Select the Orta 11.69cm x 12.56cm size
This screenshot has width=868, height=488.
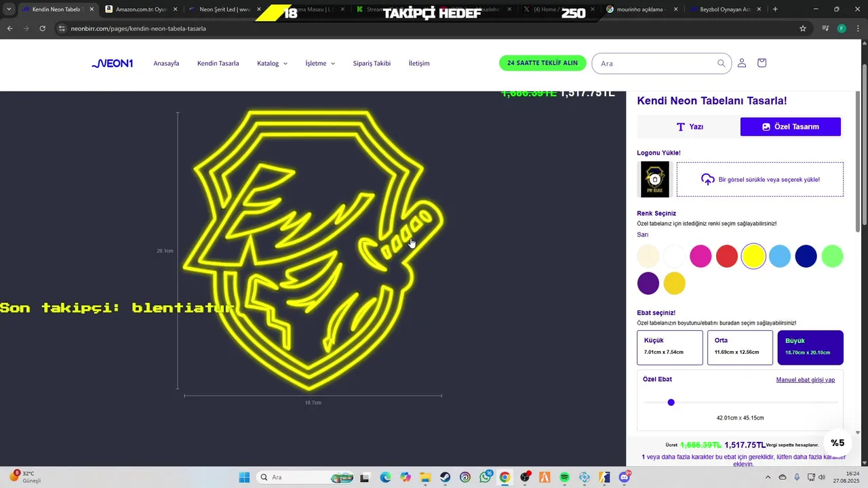coord(740,348)
